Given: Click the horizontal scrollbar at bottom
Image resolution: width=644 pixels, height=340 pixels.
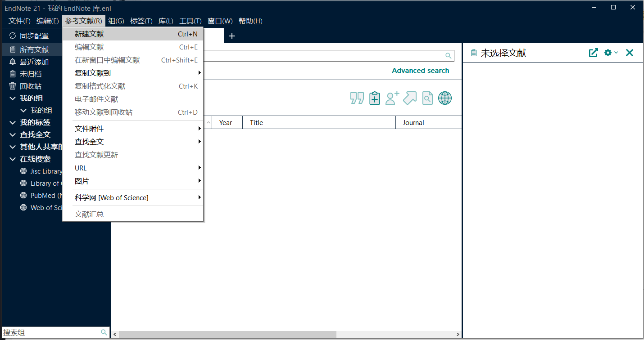Looking at the screenshot, I should click(227, 334).
